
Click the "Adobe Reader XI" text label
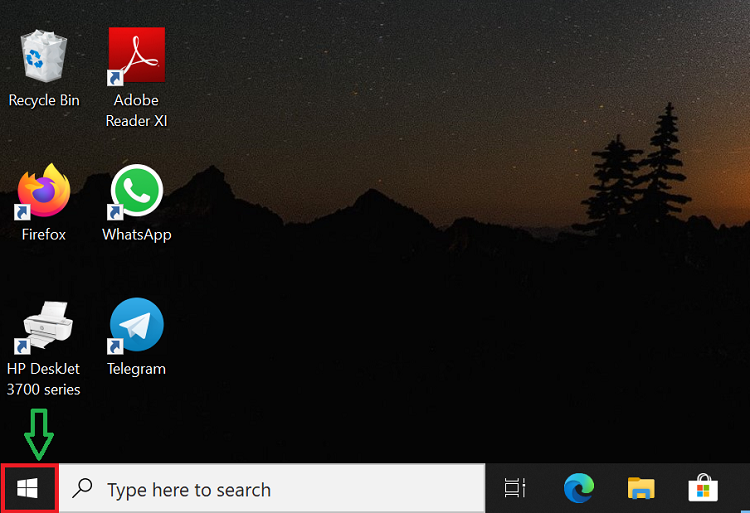coord(136,111)
